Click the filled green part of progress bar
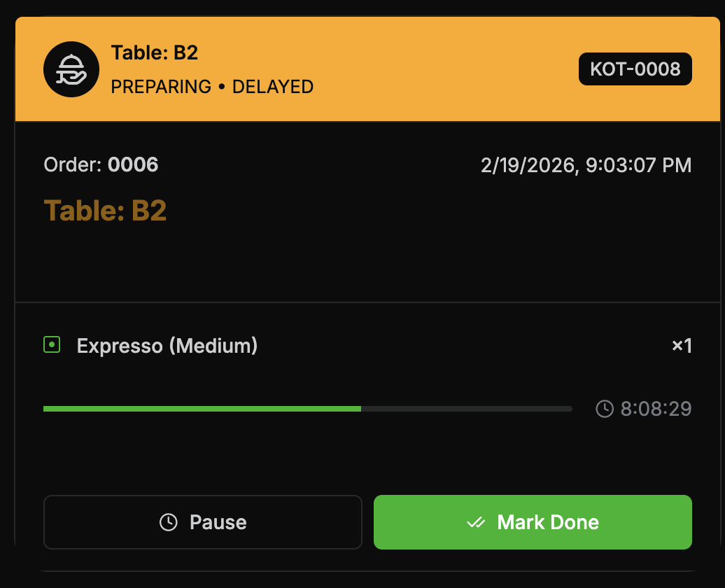This screenshot has width=725, height=588. (202, 408)
